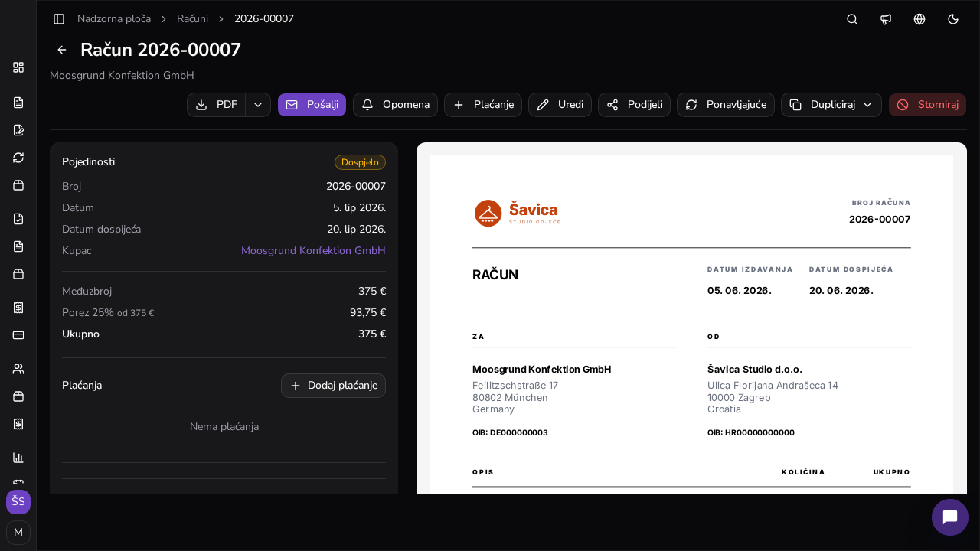Screen dimensions: 980x551
Task: Click invoice preview date 20. 06. 2026.
Action: [x=841, y=290]
